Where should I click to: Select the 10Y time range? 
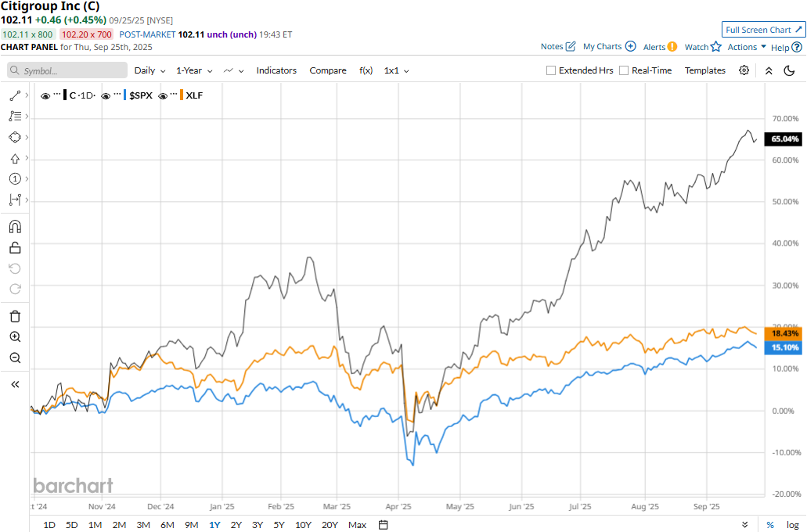303,525
